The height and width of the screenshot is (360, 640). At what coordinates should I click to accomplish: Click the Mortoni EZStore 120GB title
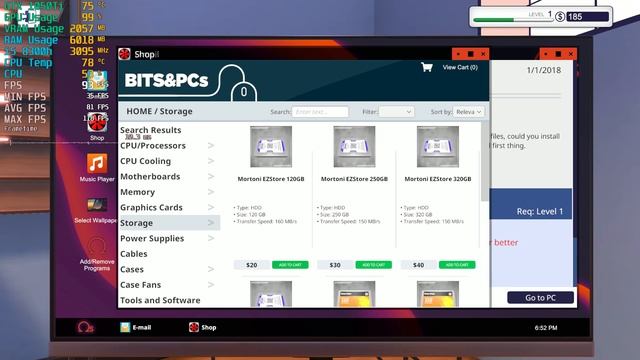click(x=271, y=179)
